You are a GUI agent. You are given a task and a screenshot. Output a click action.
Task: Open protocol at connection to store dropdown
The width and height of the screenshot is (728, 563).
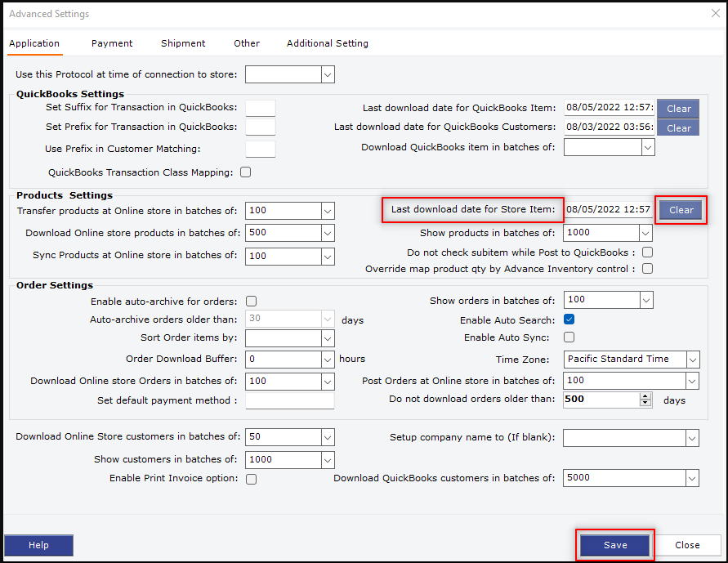(x=328, y=75)
